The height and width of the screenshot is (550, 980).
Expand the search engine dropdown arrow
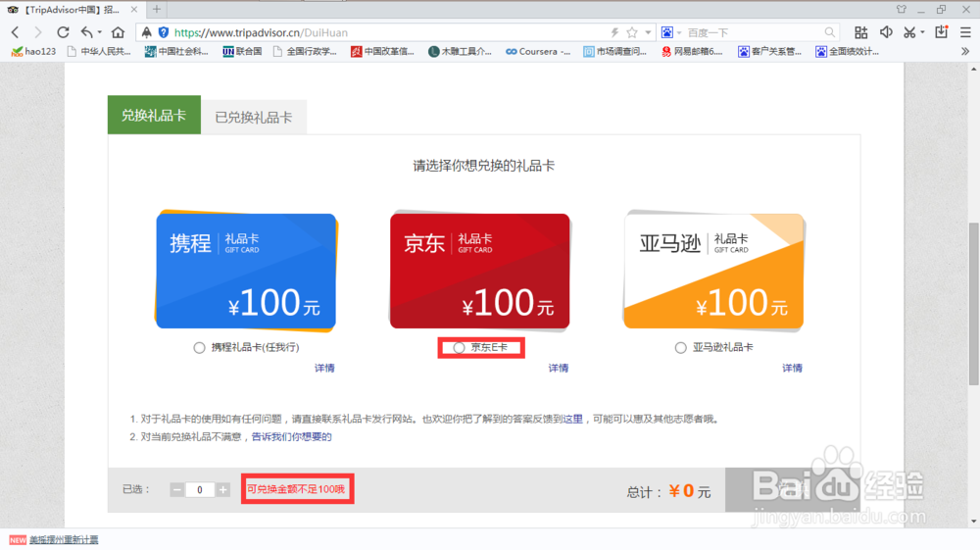[x=679, y=32]
